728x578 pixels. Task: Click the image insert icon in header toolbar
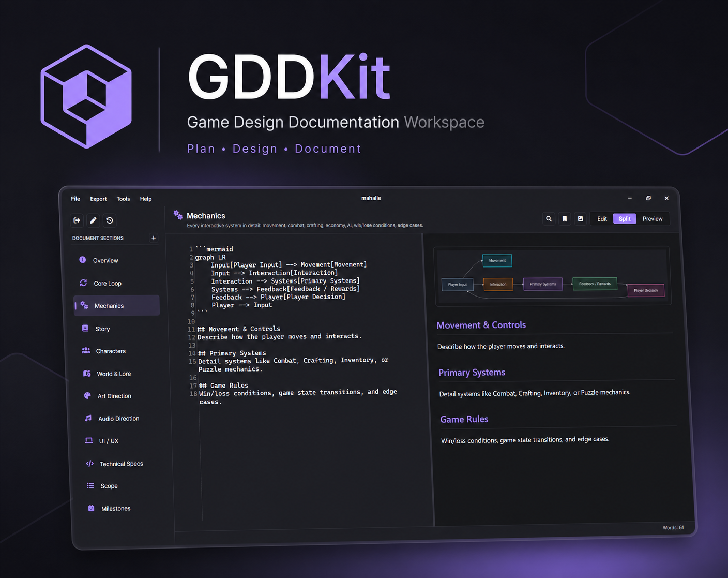(x=581, y=219)
